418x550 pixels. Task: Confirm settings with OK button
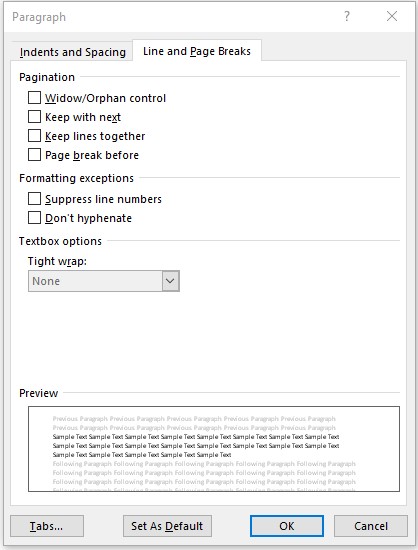[x=287, y=526]
